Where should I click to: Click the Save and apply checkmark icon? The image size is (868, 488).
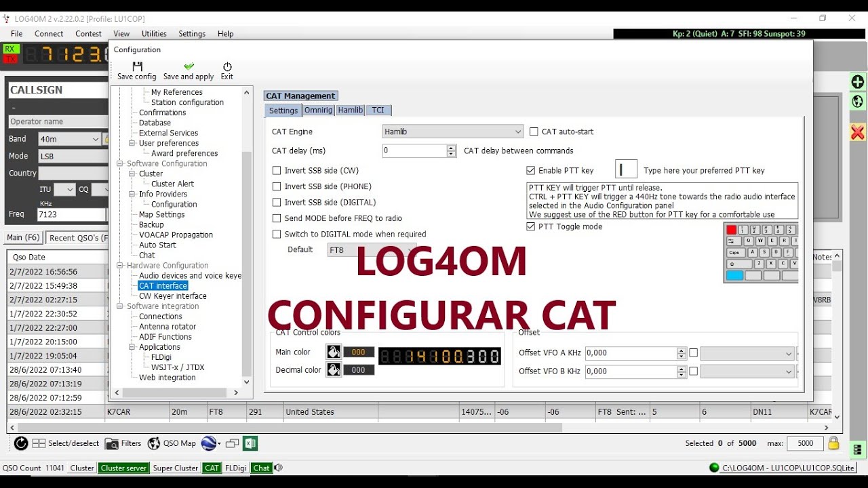189,66
